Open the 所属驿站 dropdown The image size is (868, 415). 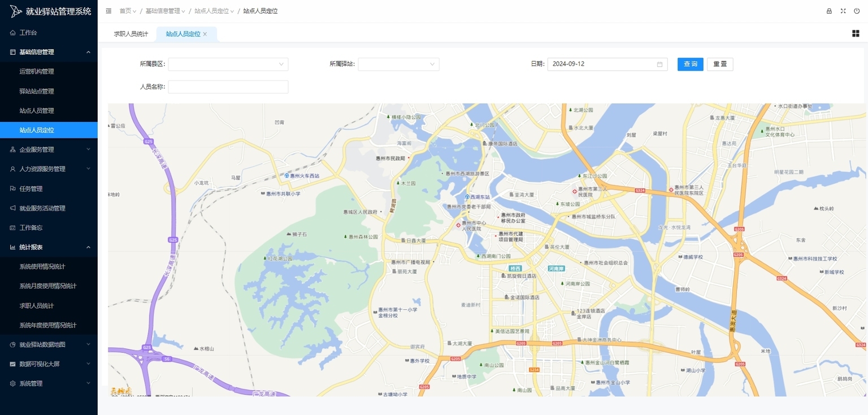coord(398,64)
